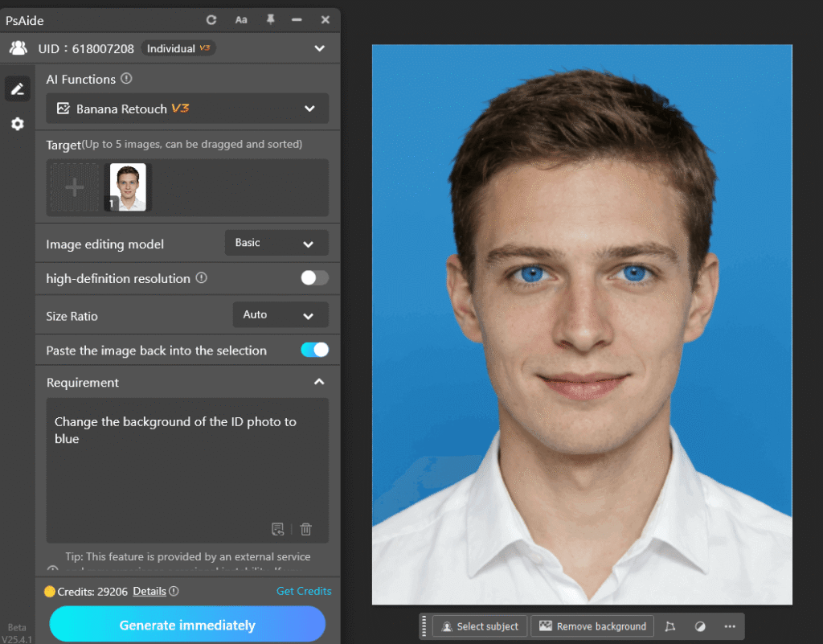
Task: Change the Image editing model from Basic
Action: pyautogui.click(x=276, y=243)
